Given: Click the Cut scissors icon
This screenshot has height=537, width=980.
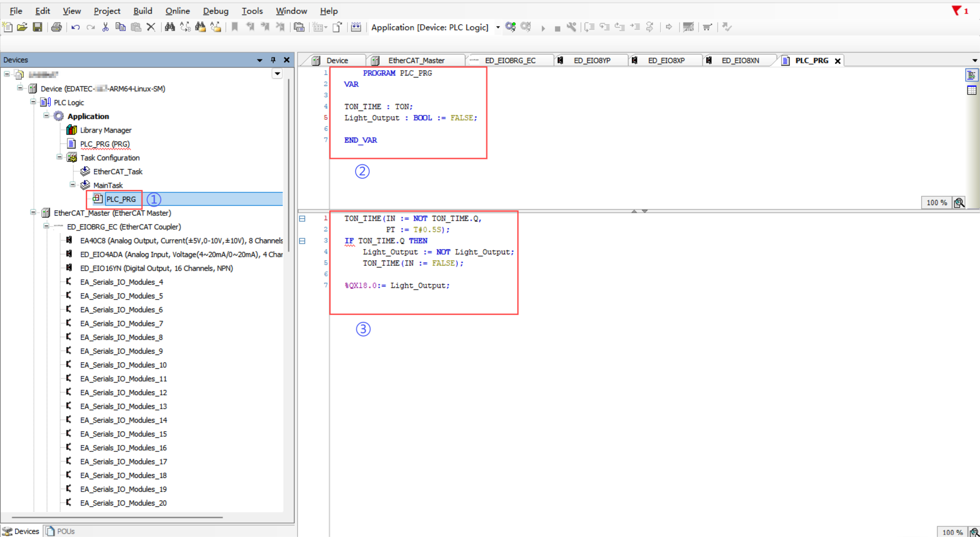Looking at the screenshot, I should (x=105, y=27).
